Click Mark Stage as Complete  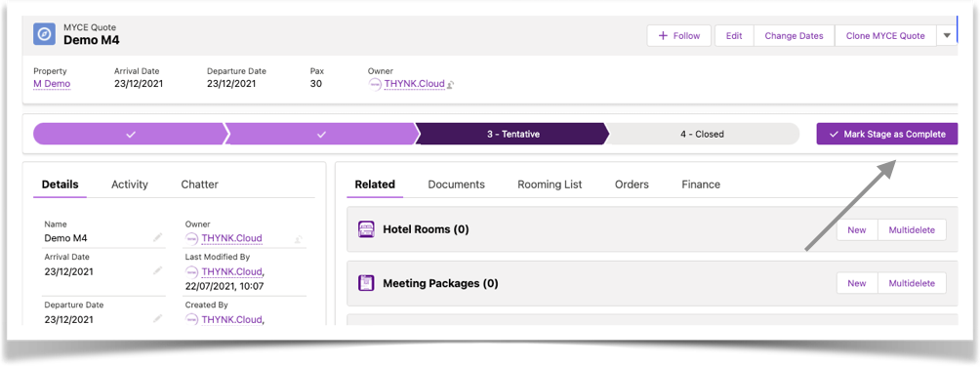(x=887, y=134)
